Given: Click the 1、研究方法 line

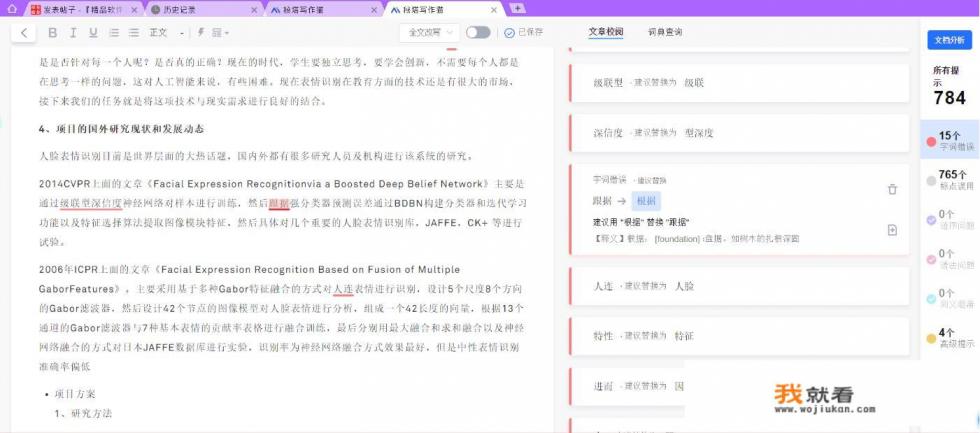Looking at the screenshot, I should tap(83, 414).
